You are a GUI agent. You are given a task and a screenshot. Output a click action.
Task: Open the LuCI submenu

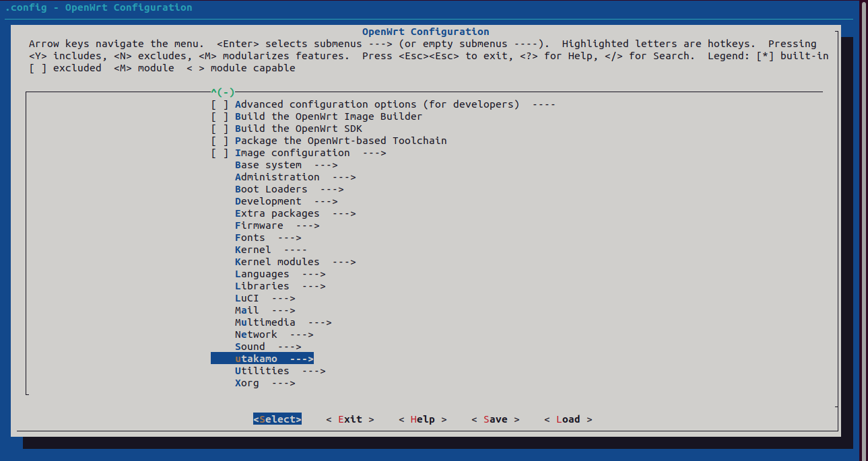265,298
